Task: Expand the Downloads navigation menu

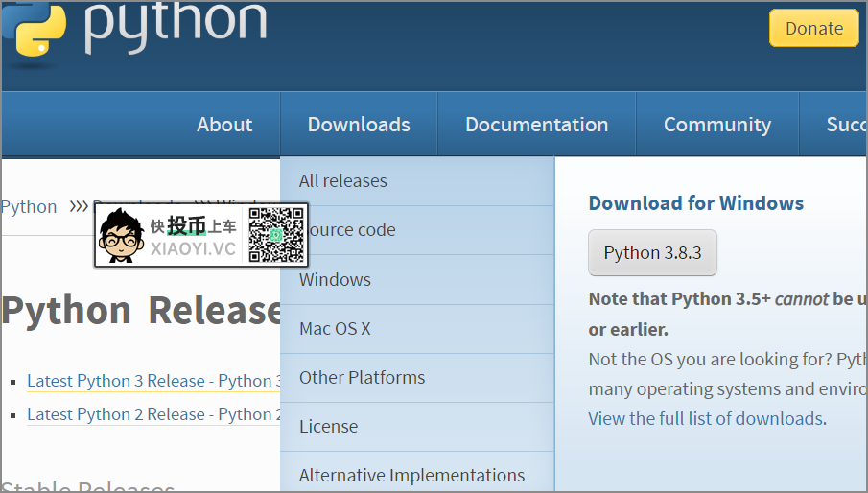Action: 359,125
